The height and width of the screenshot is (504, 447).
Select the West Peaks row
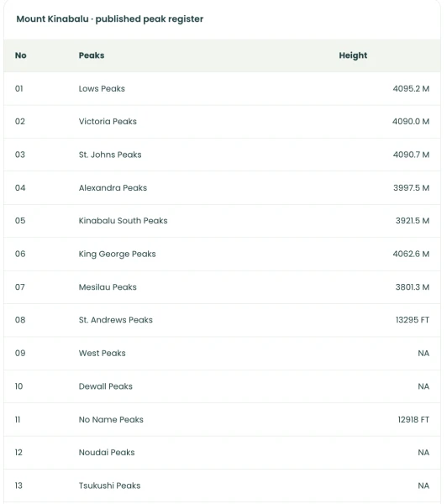tap(222, 354)
